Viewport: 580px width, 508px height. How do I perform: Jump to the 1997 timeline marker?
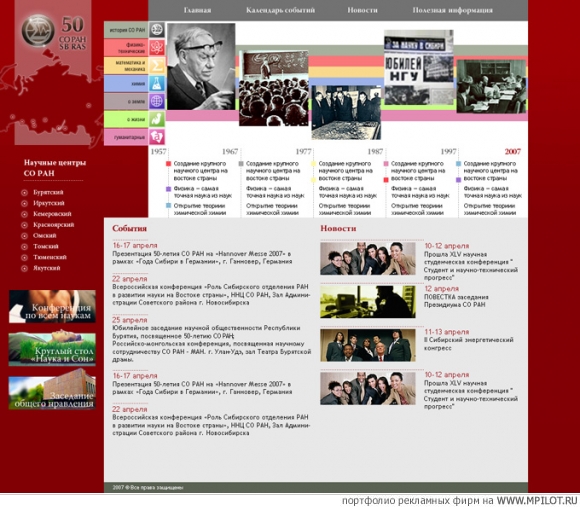[448, 152]
